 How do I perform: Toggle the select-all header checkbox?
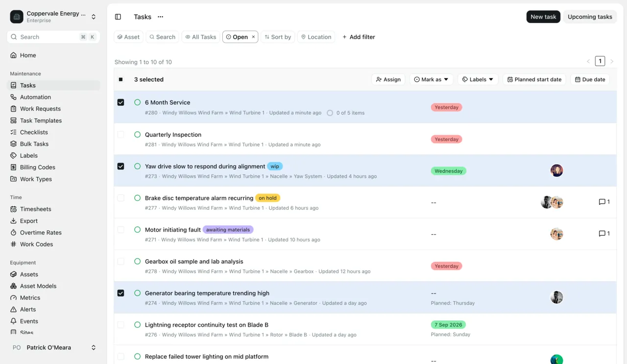click(121, 79)
